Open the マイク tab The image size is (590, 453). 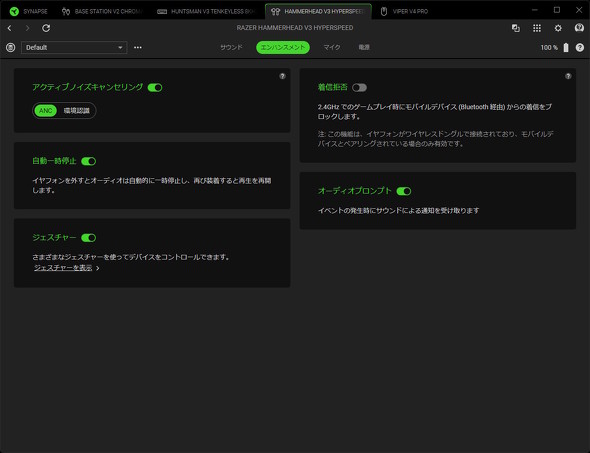(x=332, y=47)
